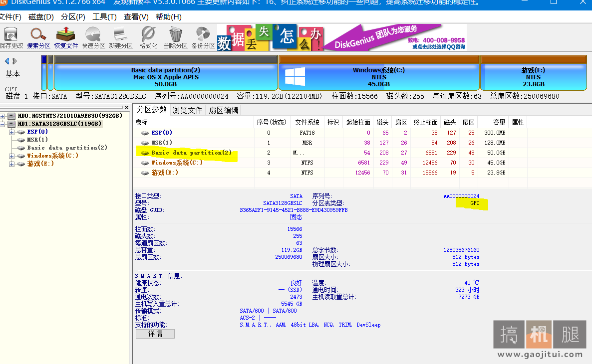The image size is (592, 364).
Task: Click the 文件系统 column header
Action: pos(307,122)
